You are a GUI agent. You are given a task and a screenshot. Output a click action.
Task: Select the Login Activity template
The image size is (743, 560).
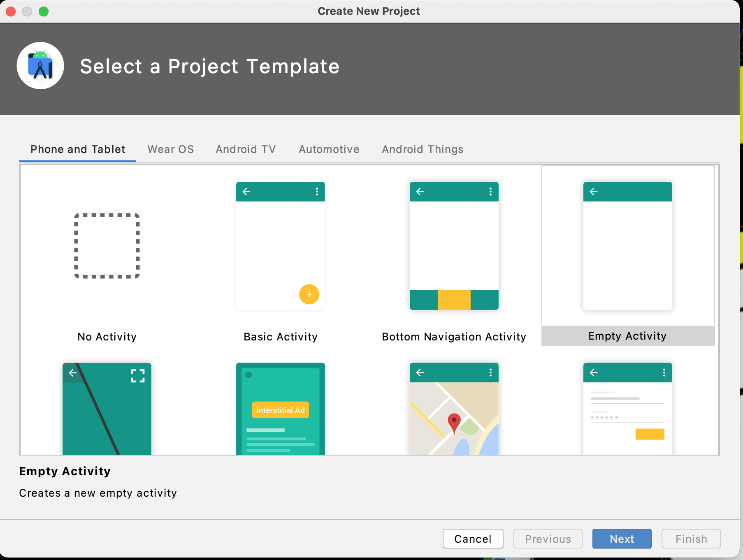(x=627, y=408)
